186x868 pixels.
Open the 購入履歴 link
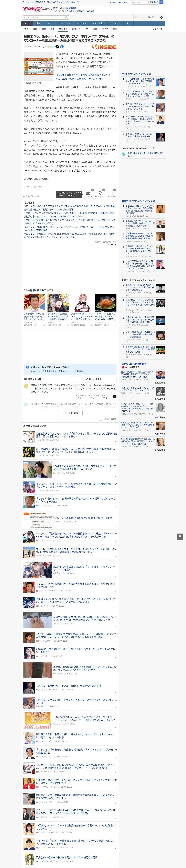coord(152,18)
